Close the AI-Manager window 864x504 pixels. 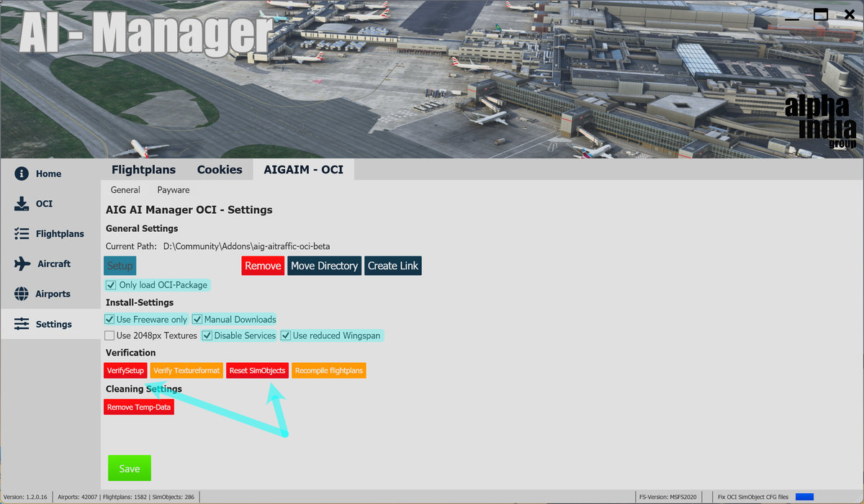point(850,14)
